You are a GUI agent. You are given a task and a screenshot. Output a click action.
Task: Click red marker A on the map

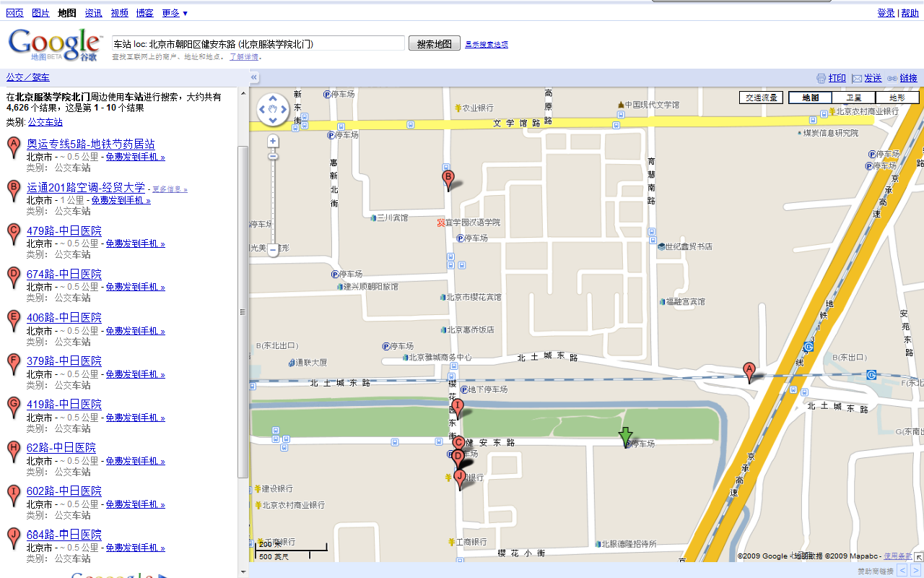749,371
